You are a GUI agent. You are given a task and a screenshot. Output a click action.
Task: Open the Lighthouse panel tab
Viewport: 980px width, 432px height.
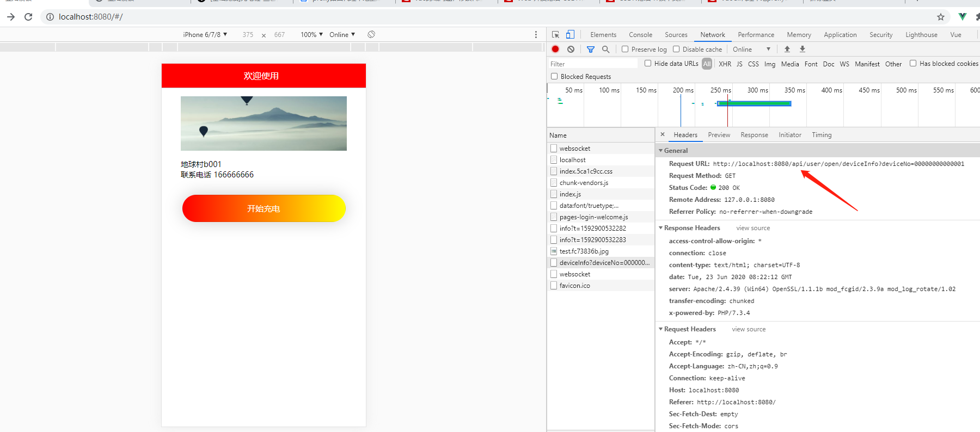(921, 34)
